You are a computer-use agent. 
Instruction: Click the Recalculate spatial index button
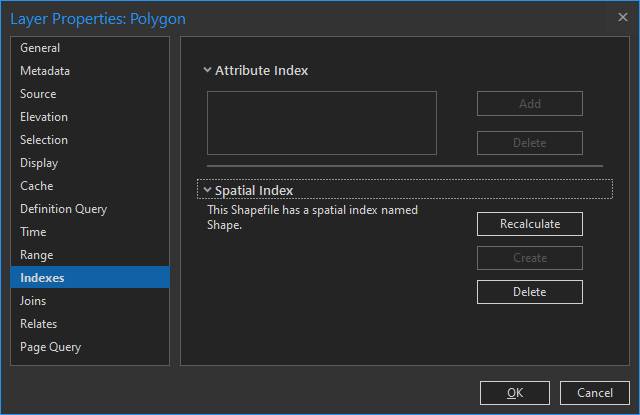tap(530, 224)
